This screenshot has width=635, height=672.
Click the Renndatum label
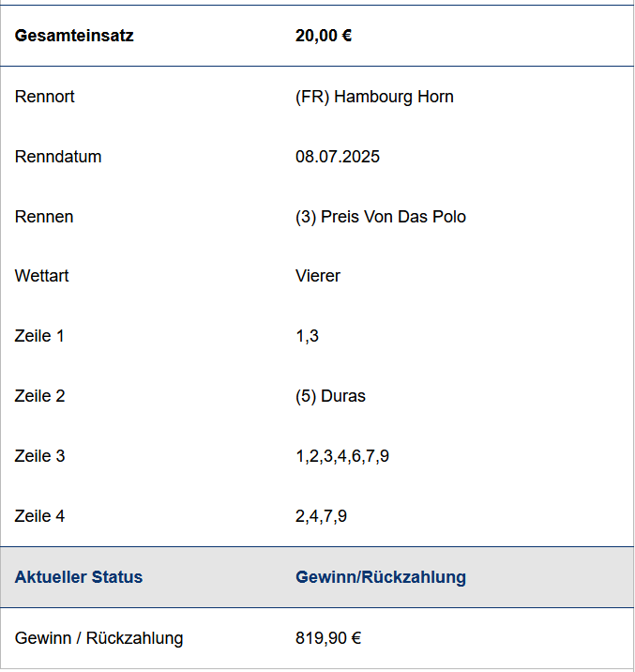coord(58,157)
